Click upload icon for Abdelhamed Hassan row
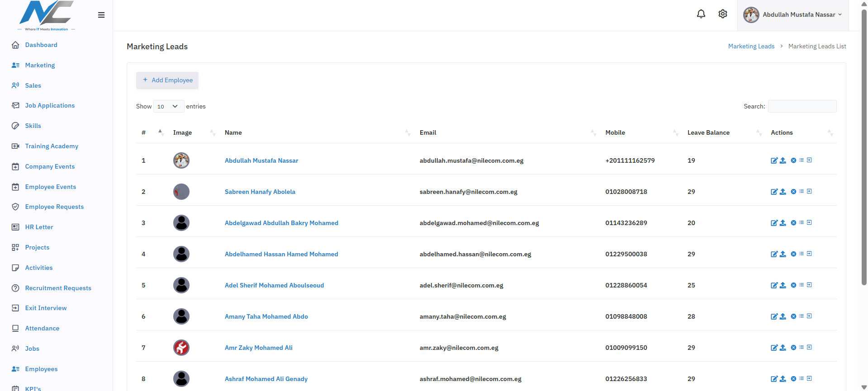The width and height of the screenshot is (868, 391). (x=783, y=254)
